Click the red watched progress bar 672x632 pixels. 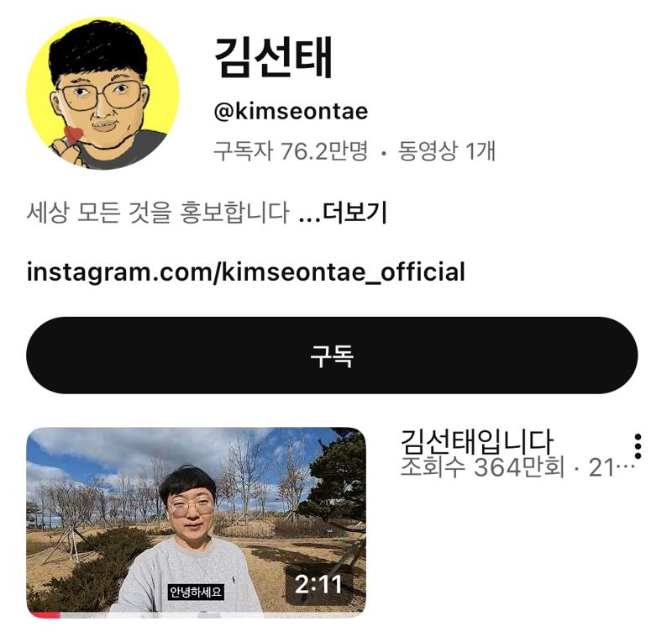tap(44, 615)
